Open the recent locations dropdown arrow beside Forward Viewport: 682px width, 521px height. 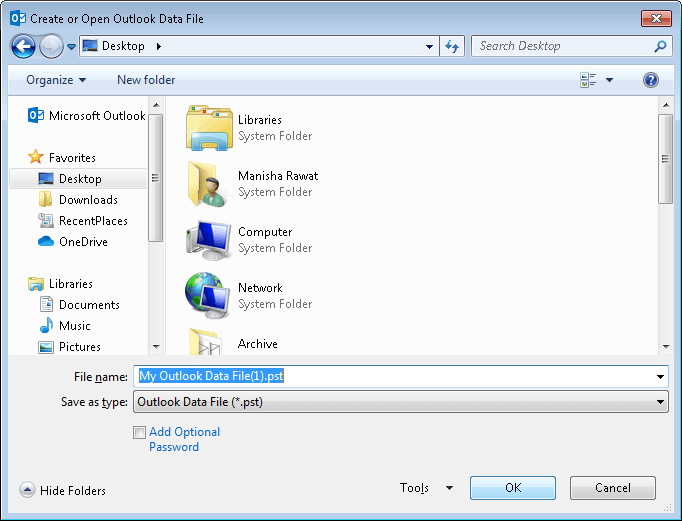click(x=72, y=46)
